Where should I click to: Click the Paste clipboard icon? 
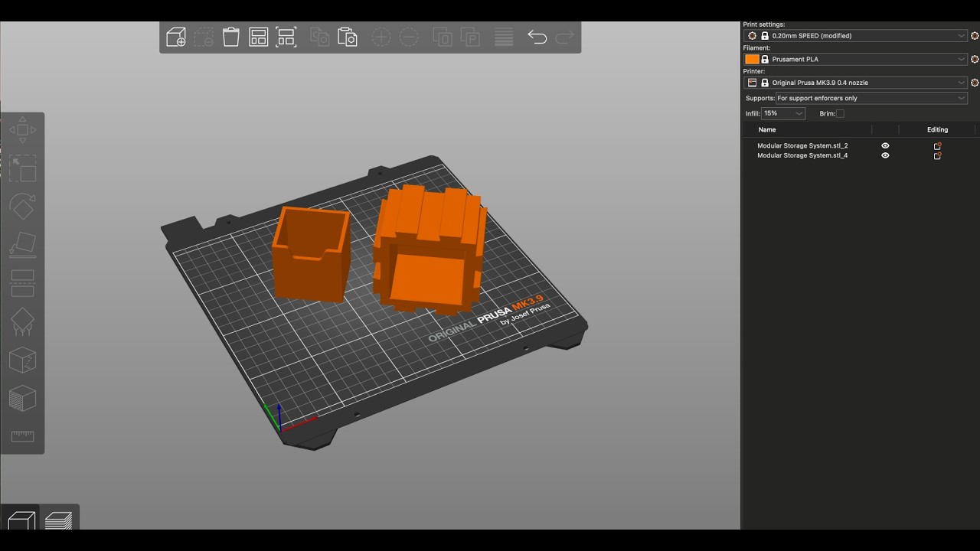[348, 37]
